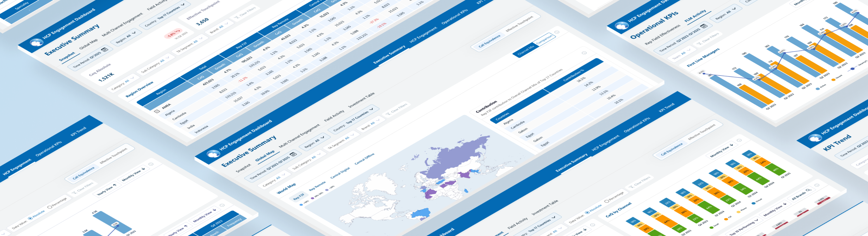Select the Percentage radio near CeQ by Channel
Image resolution: width=868 pixels, height=236 pixels.
(606, 201)
